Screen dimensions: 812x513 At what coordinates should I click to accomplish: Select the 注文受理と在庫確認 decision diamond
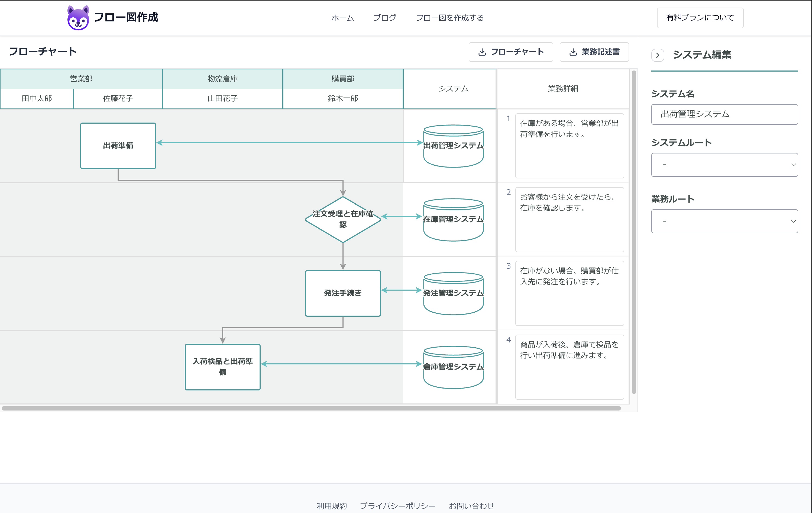343,219
